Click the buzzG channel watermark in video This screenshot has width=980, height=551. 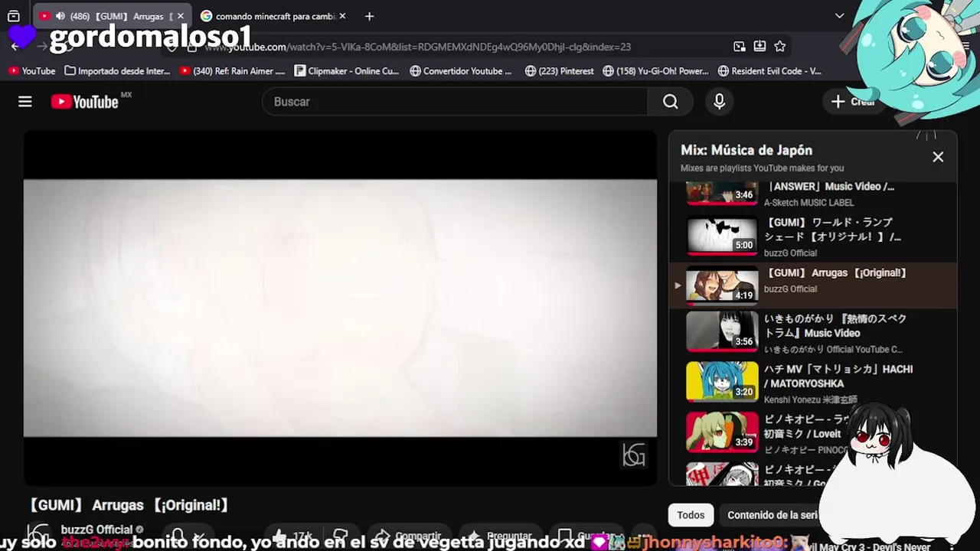(634, 455)
